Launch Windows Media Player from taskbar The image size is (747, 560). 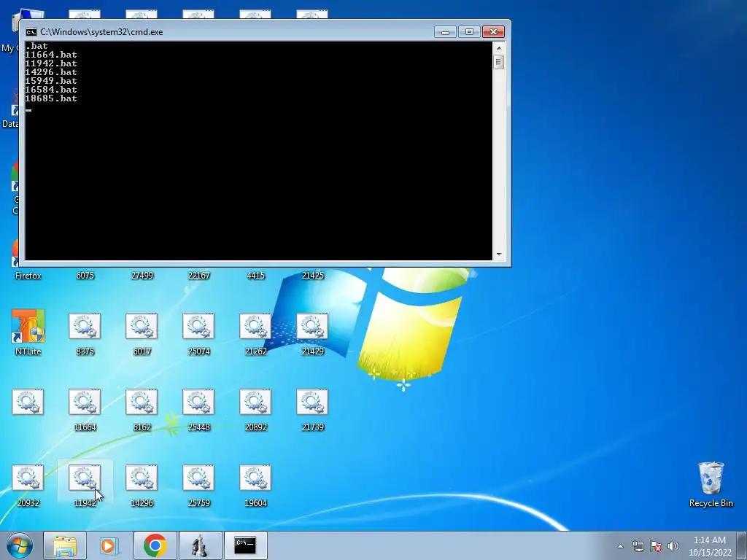click(108, 545)
